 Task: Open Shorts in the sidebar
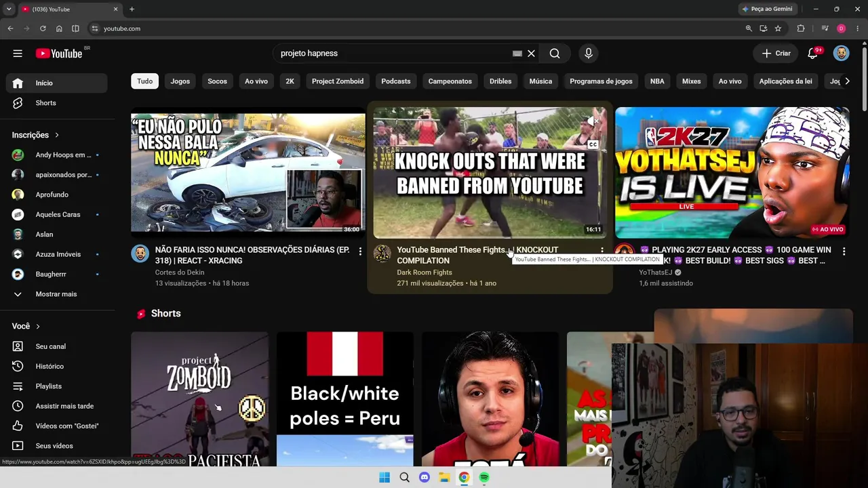[57, 103]
